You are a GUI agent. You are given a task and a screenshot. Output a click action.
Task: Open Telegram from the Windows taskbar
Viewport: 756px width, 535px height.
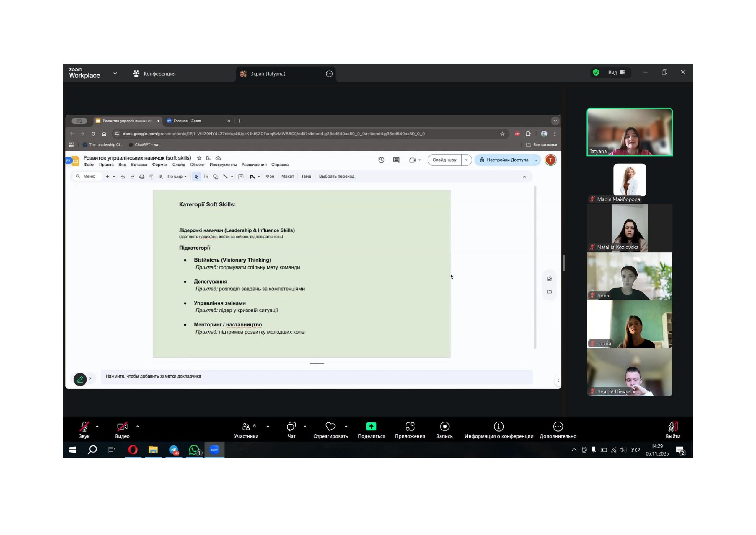(x=174, y=450)
